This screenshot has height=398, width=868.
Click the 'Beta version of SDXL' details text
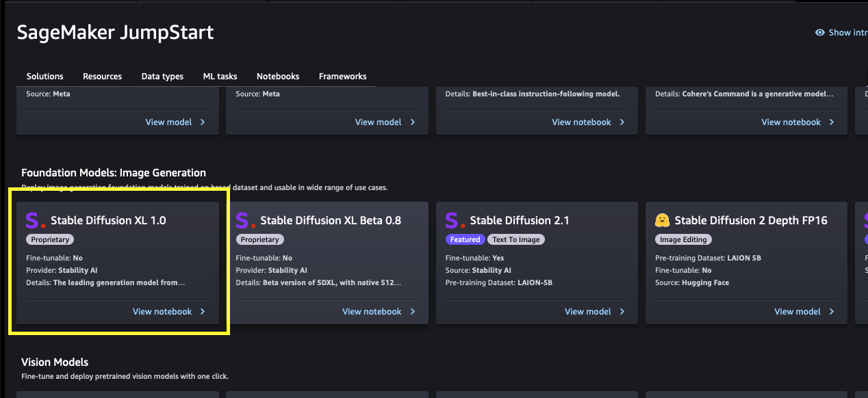318,282
